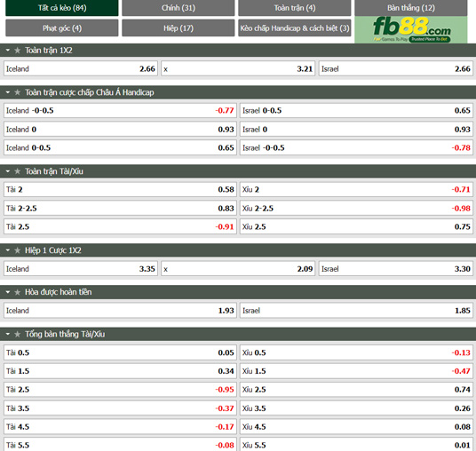Select Iceland -0-0.5 handicap at -0.77

click(x=120, y=110)
